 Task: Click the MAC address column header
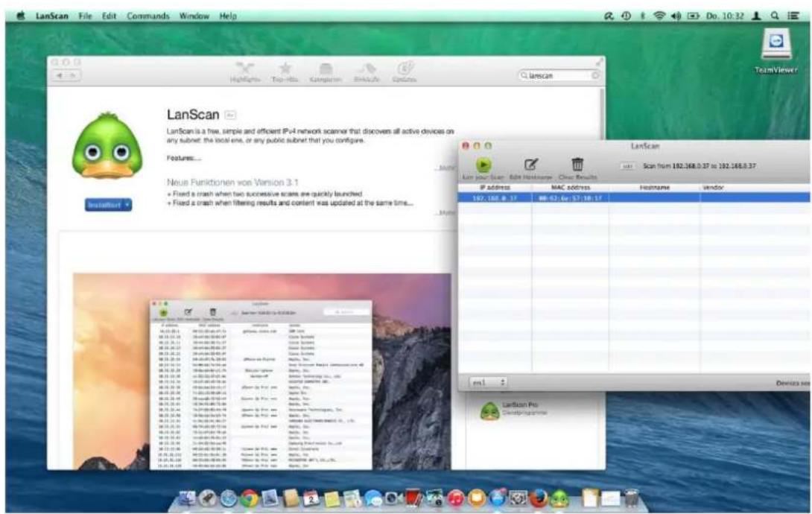point(570,188)
